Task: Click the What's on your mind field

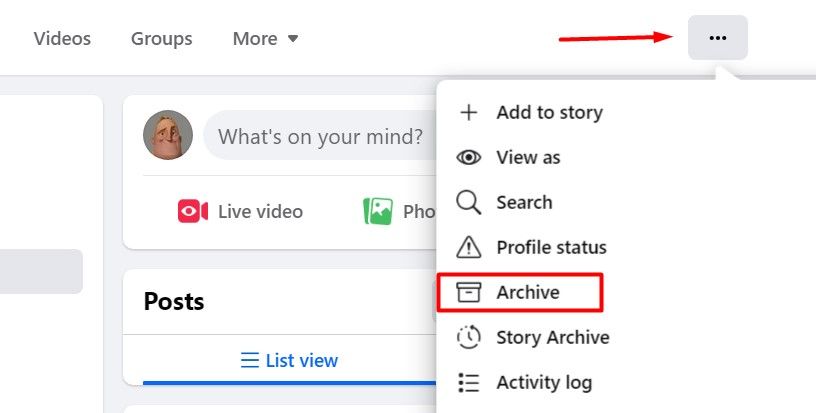Action: [320, 136]
